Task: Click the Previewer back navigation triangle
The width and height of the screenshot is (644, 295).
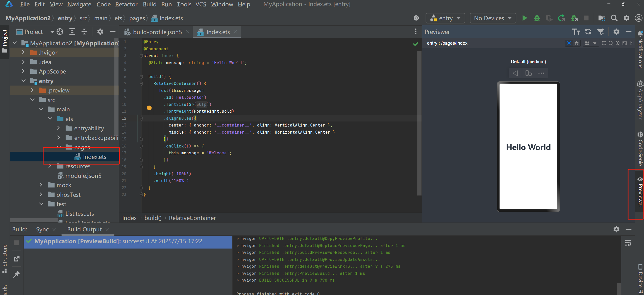Action: point(515,73)
